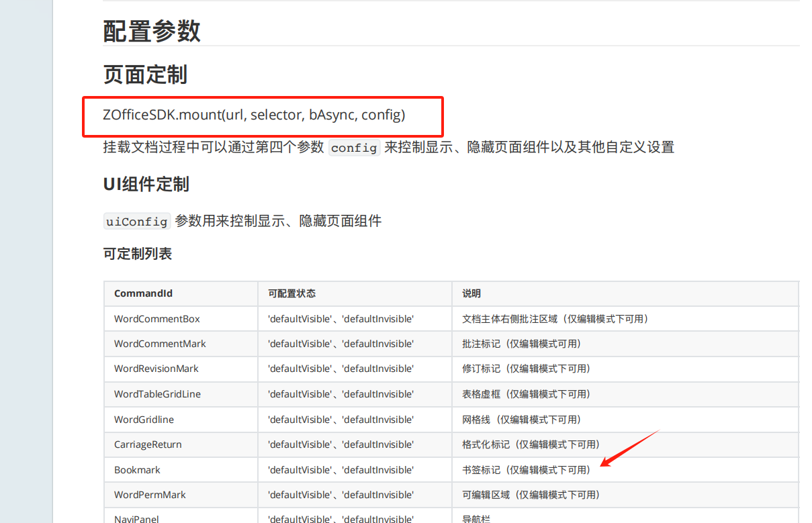812x523 pixels.
Task: Click the WordRevisionMark command id
Action: pos(156,369)
